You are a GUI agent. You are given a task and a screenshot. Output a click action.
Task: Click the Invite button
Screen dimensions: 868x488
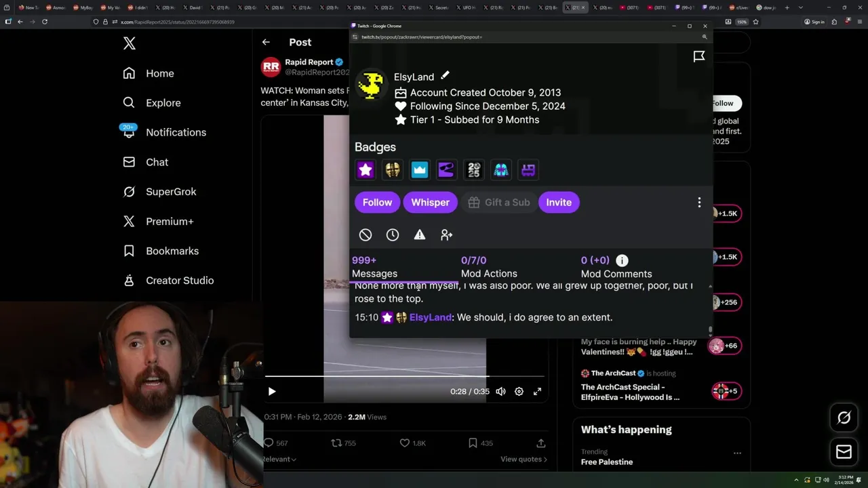(x=559, y=202)
